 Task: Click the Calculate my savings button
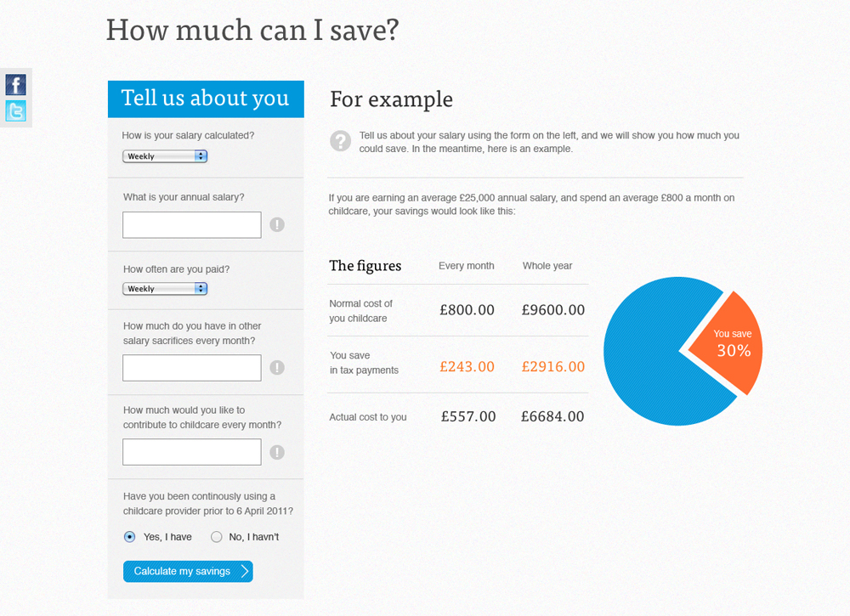point(188,571)
